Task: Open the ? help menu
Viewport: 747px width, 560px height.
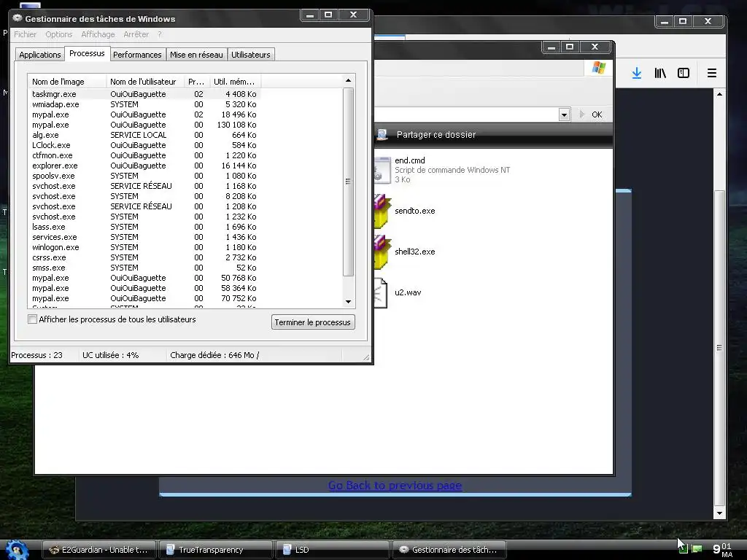Action: coord(160,34)
